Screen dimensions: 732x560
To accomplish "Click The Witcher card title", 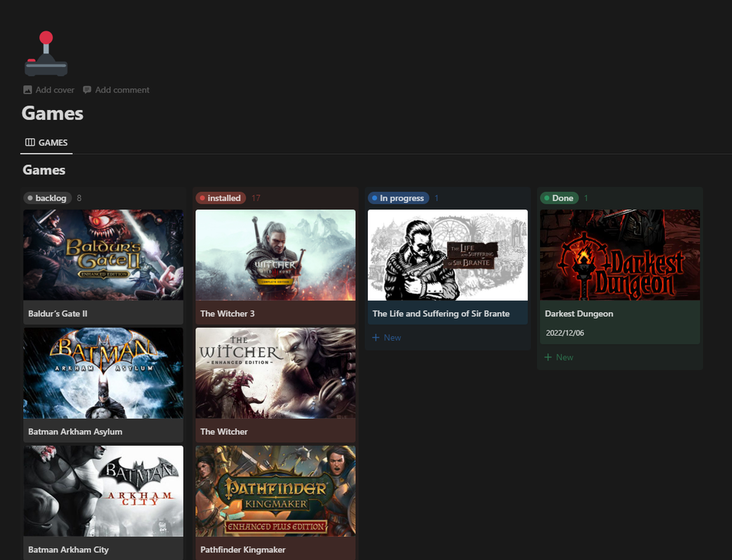I will [223, 432].
